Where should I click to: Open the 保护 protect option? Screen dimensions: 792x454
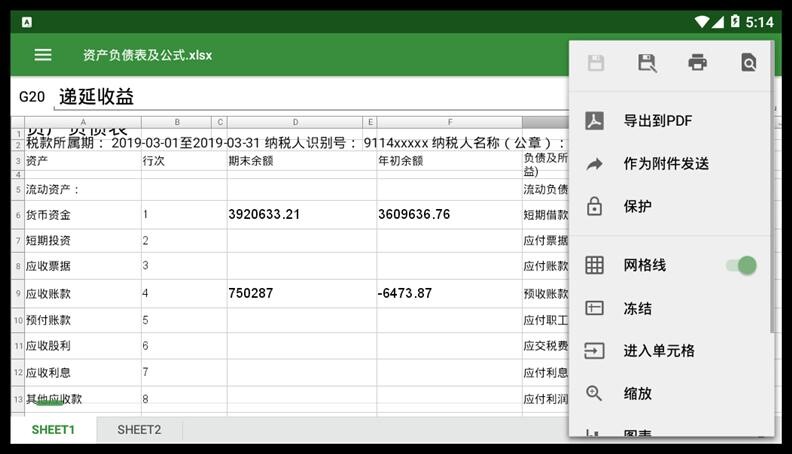click(x=637, y=207)
